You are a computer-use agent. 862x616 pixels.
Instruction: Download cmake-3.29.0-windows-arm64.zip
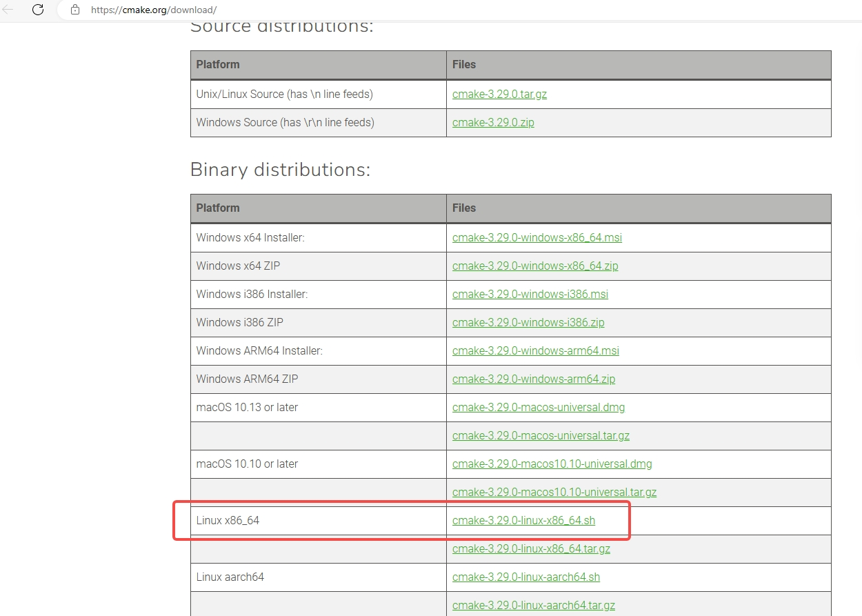tap(534, 379)
